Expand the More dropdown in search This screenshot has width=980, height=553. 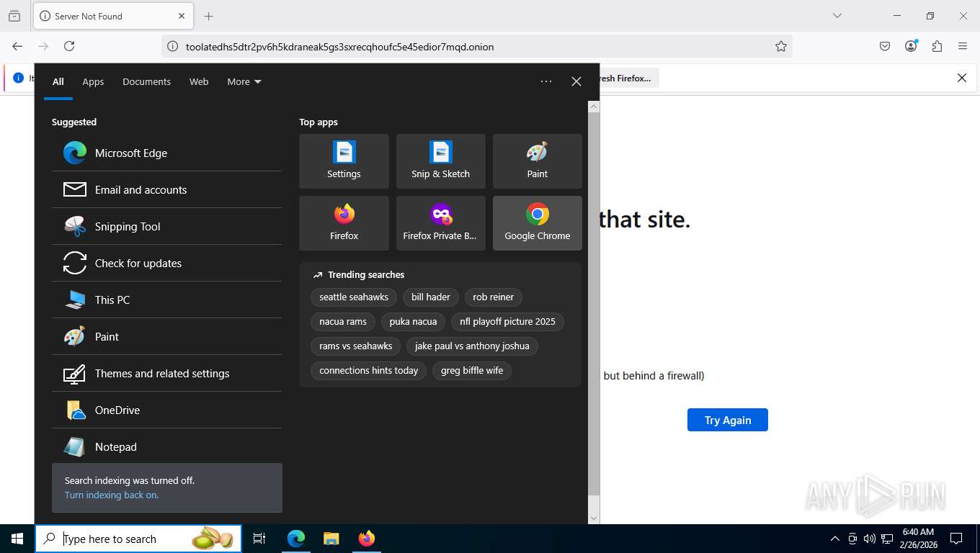pyautogui.click(x=244, y=81)
